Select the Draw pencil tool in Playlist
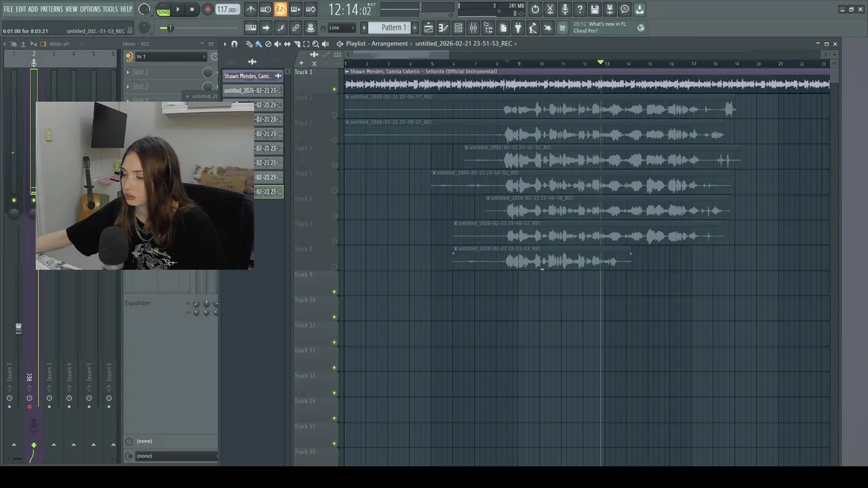Screen dimensions: 868x488 pos(249,44)
